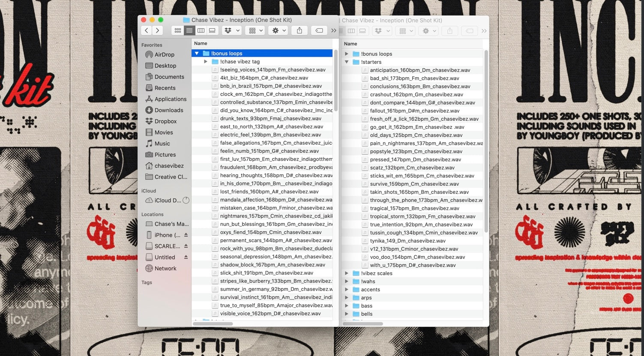Expand the !wahs folder

click(347, 282)
